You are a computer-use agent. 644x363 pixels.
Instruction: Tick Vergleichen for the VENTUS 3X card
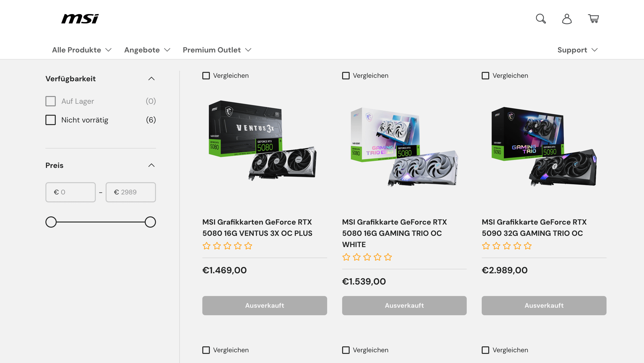click(x=206, y=76)
